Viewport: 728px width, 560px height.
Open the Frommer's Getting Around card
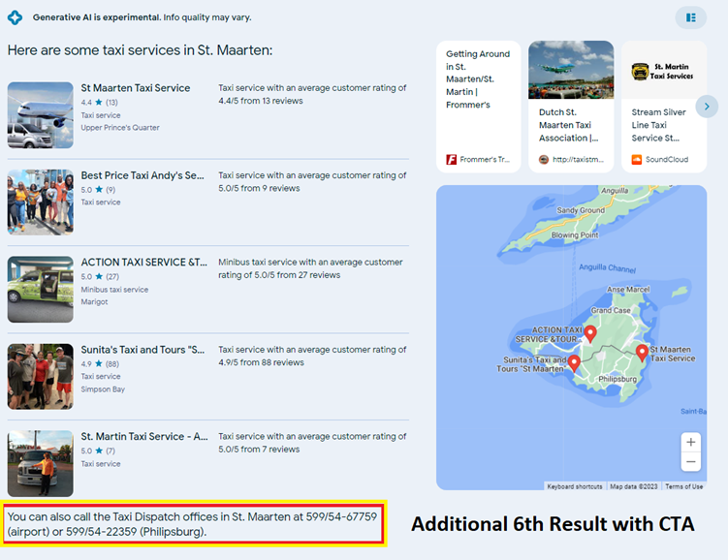point(478,106)
